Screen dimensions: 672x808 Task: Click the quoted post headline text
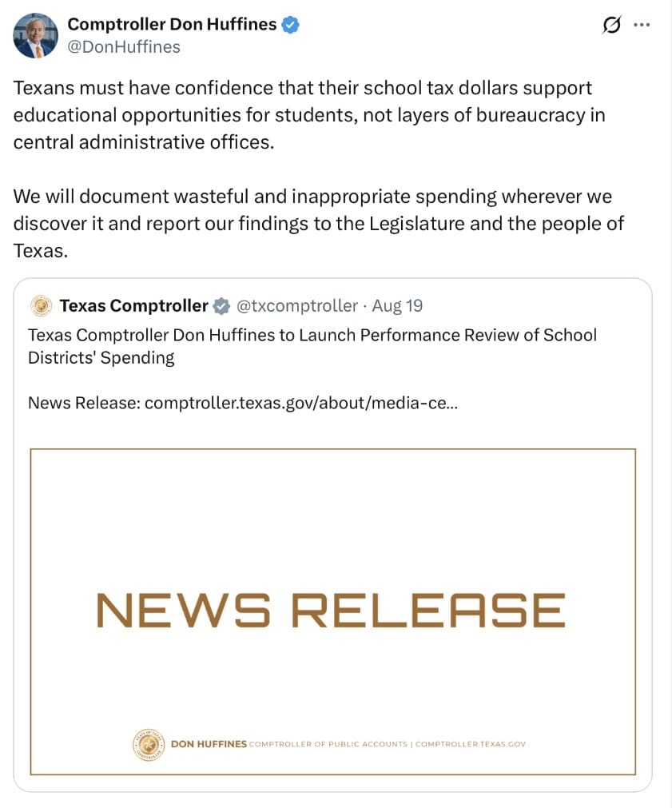coord(312,346)
